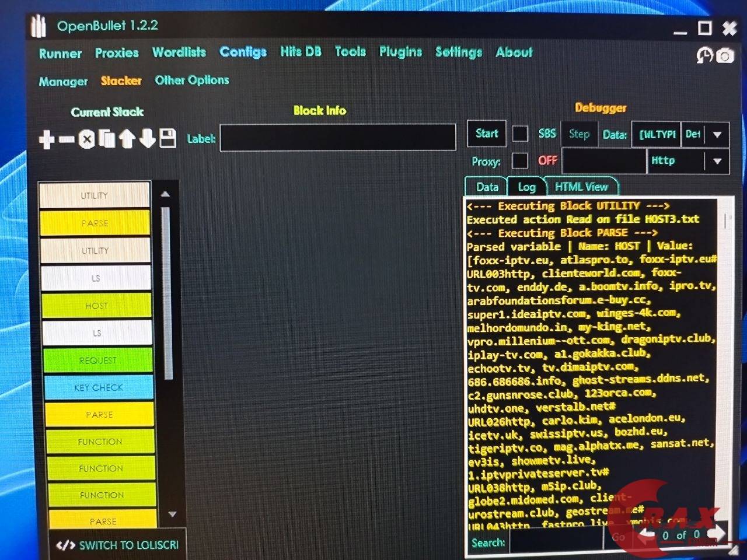Select the UTILITY block topping the stack
This screenshot has width=747, height=560.
coord(94,195)
